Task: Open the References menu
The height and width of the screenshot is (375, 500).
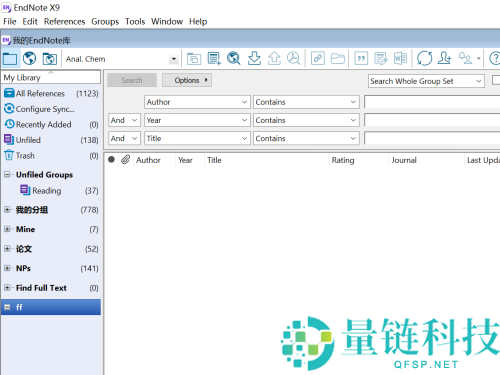Action: (65, 22)
